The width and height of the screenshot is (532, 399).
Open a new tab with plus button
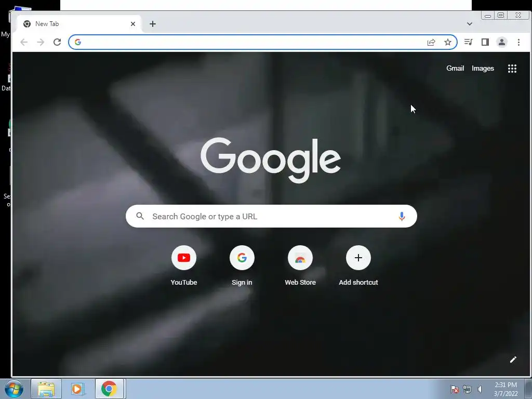[x=153, y=24]
